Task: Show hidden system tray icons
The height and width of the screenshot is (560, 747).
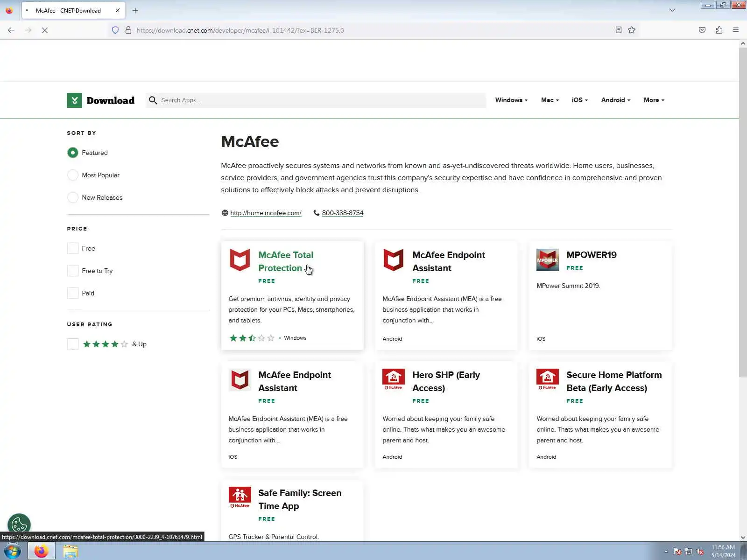Action: (x=666, y=552)
